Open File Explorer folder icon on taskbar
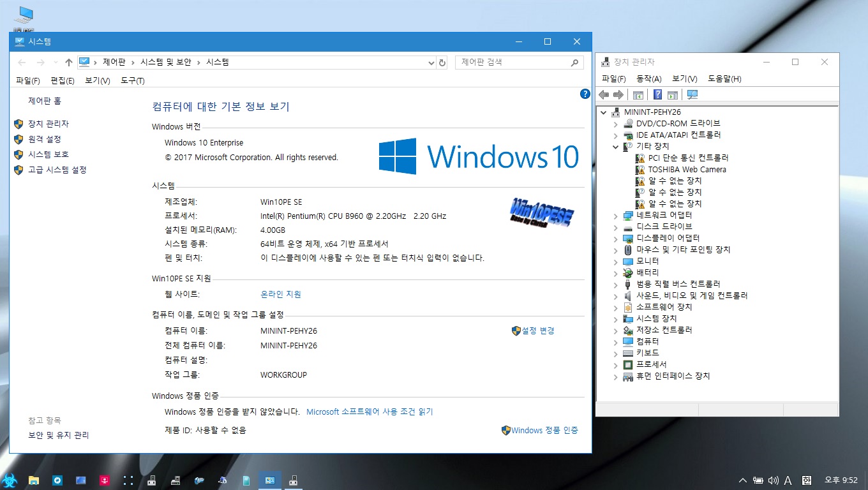 click(x=34, y=480)
